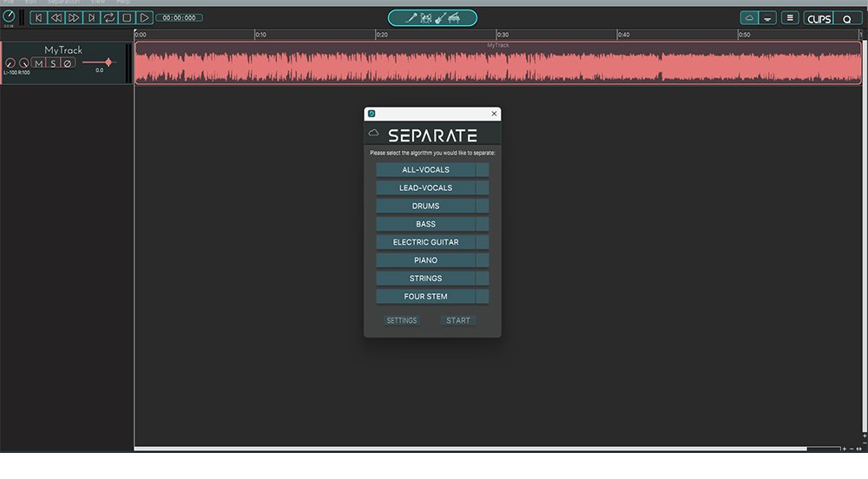Choose the STRINGS algorithm
Image resolution: width=868 pixels, height=479 pixels.
425,279
